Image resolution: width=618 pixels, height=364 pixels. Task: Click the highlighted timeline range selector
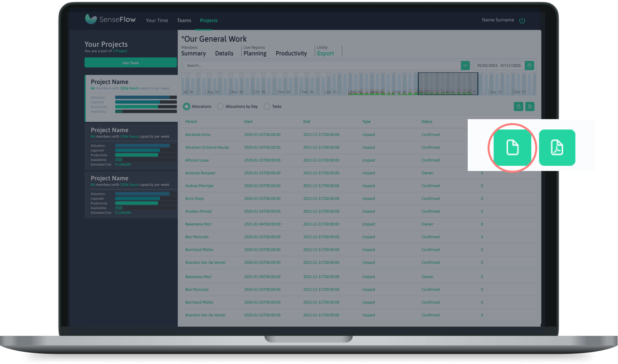click(448, 83)
